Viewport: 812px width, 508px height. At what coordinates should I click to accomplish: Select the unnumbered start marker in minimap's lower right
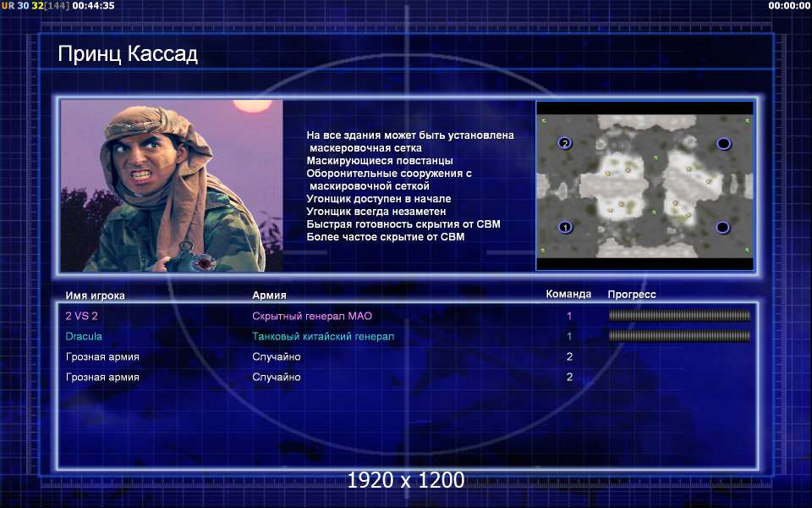[723, 227]
